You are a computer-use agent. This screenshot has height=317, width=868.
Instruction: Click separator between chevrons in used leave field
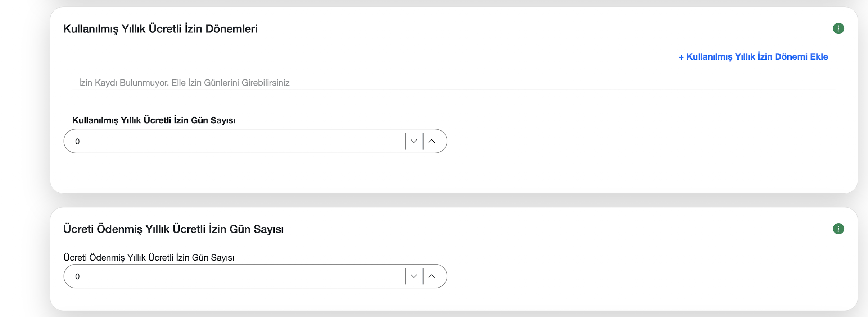(423, 141)
